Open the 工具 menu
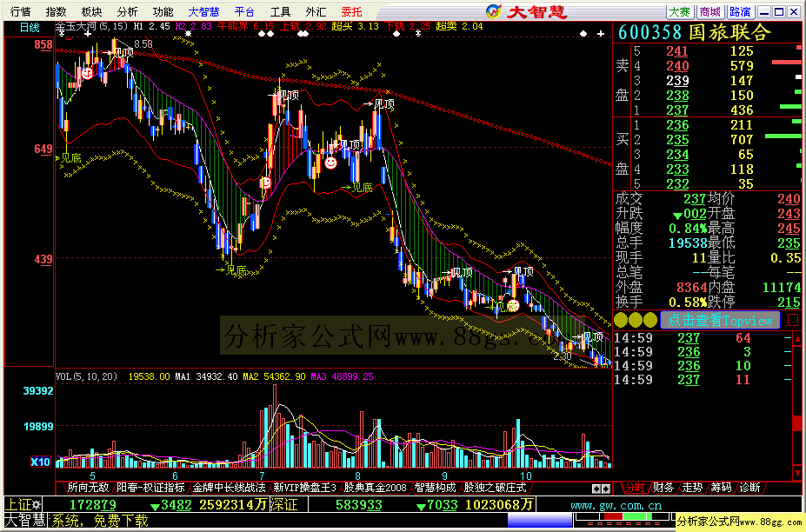Image resolution: width=806 pixels, height=532 pixels. (x=280, y=11)
